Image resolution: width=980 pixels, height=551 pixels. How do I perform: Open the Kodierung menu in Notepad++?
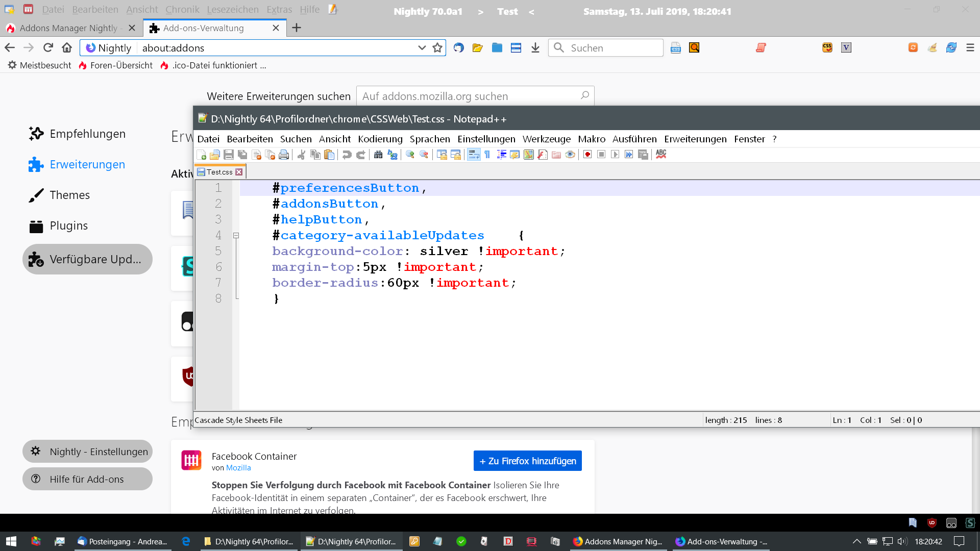click(380, 139)
